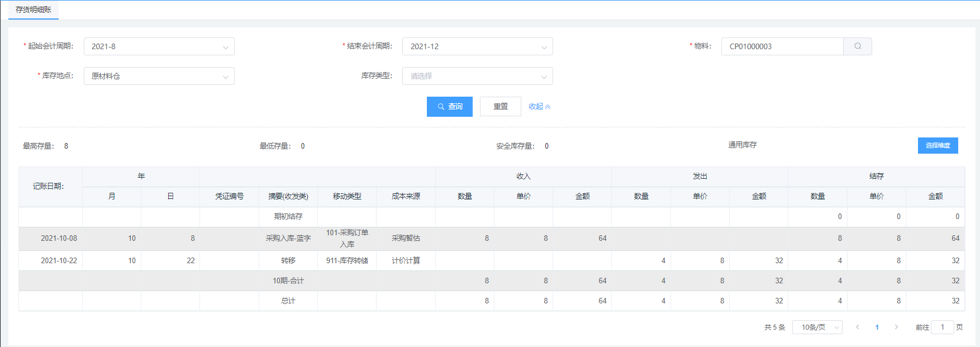Select the 2021-10-08 purchase receipt row
Viewport: 980px width, 347px height.
click(x=288, y=239)
